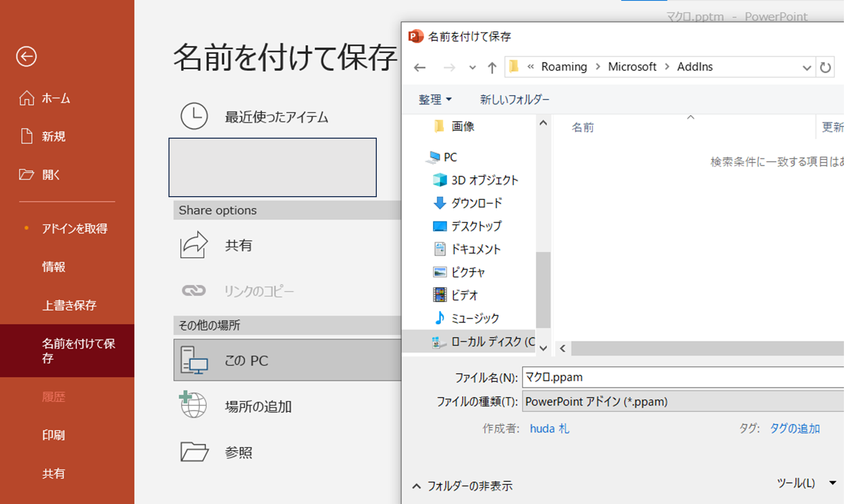Click the folder icon in address bar
The image size is (868, 504).
pos(514,66)
